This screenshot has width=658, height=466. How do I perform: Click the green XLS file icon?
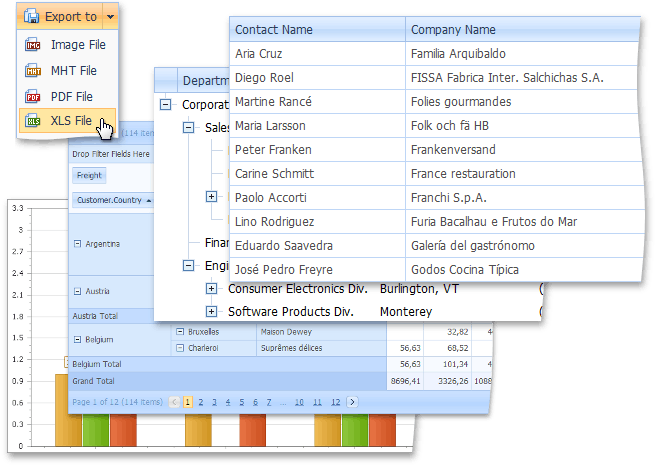tap(33, 121)
